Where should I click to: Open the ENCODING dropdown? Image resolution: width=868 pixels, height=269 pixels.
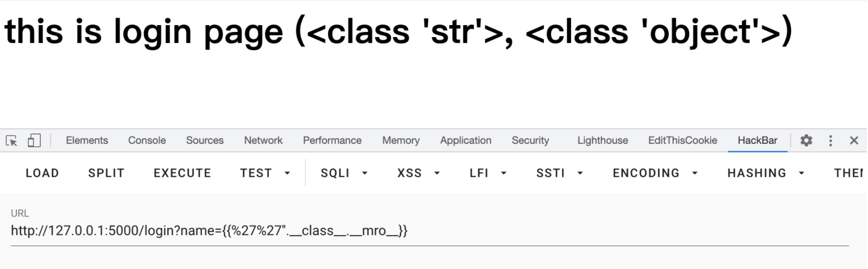point(655,173)
